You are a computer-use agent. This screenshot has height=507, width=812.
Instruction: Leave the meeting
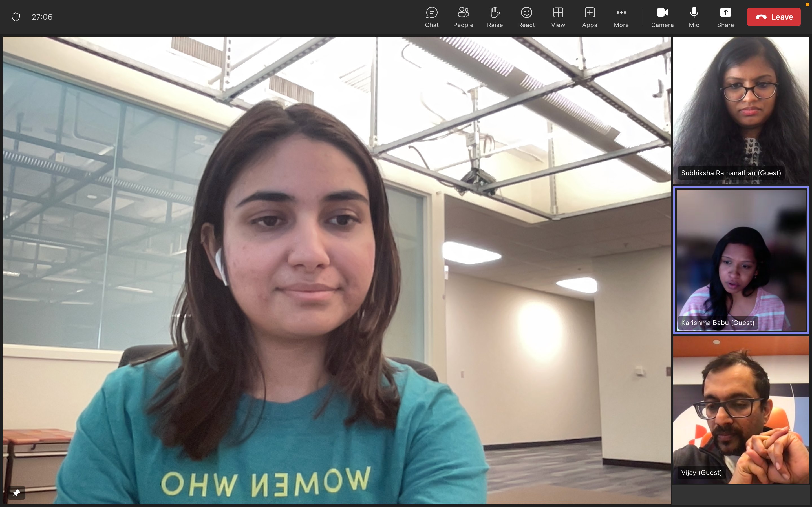tap(773, 17)
